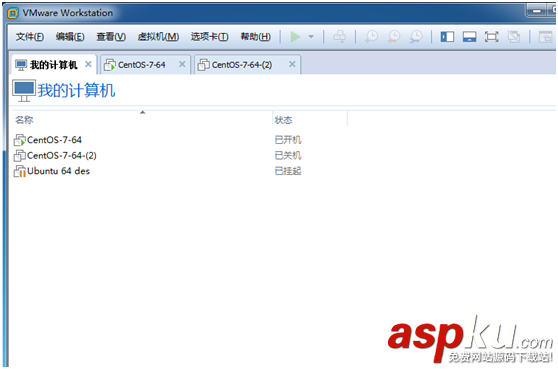The width and height of the screenshot is (558, 369).
Task: Click the suspended VM icon beside Ubuntu 64 des
Action: (20, 171)
